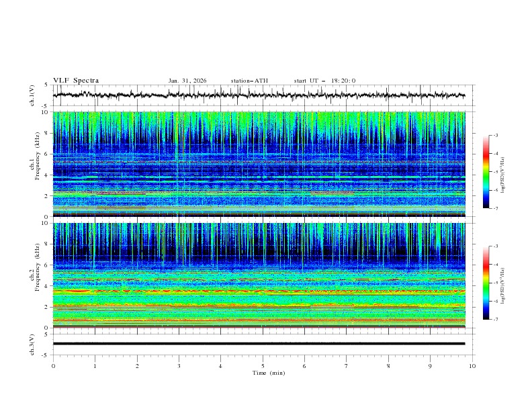
Task: Click the "4" kHz tick on ch.2 spectrogram
Action: pos(46,286)
